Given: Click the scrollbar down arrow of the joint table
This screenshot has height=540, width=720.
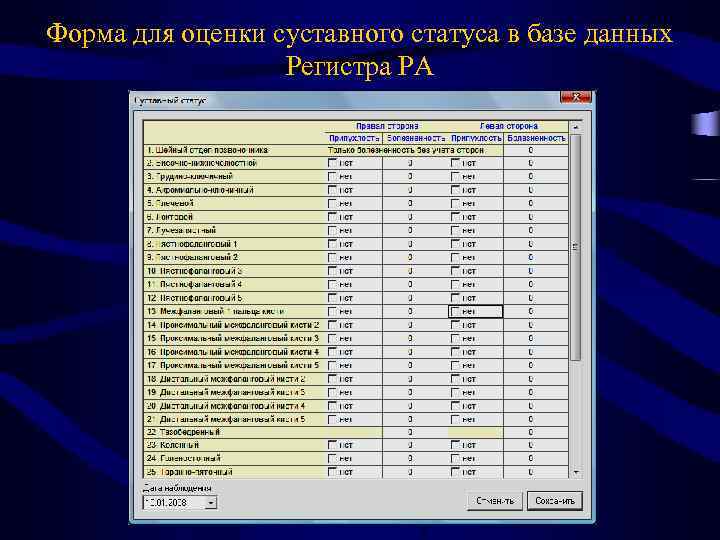Looking at the screenshot, I should click(x=576, y=472).
